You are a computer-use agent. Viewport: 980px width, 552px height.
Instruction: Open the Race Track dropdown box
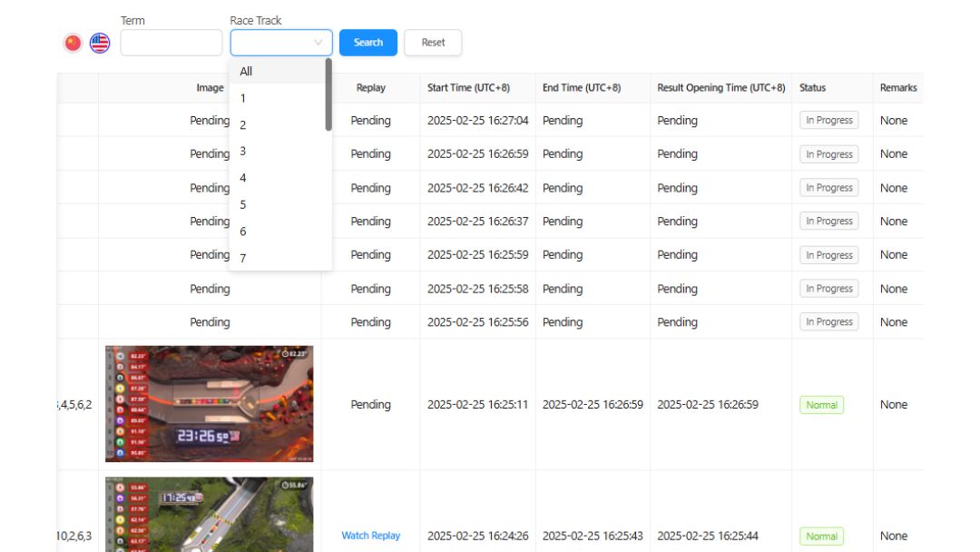281,43
